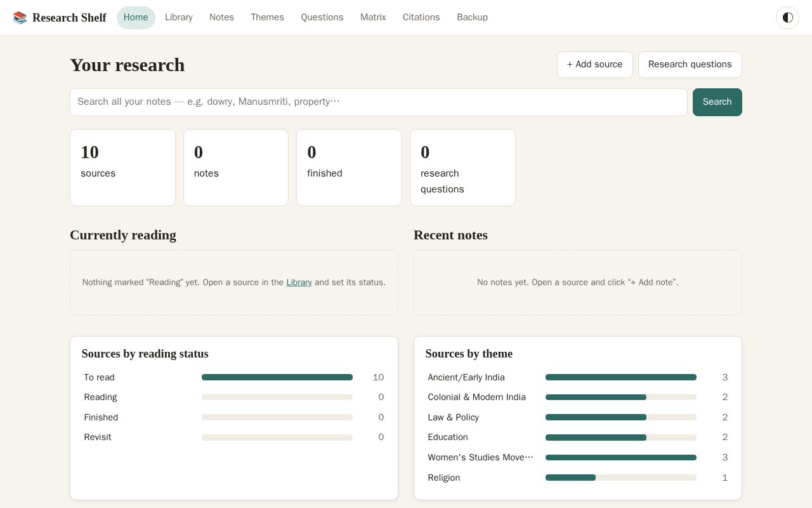812x508 pixels.
Task: Click the Law & Policy theme label
Action: 453,417
